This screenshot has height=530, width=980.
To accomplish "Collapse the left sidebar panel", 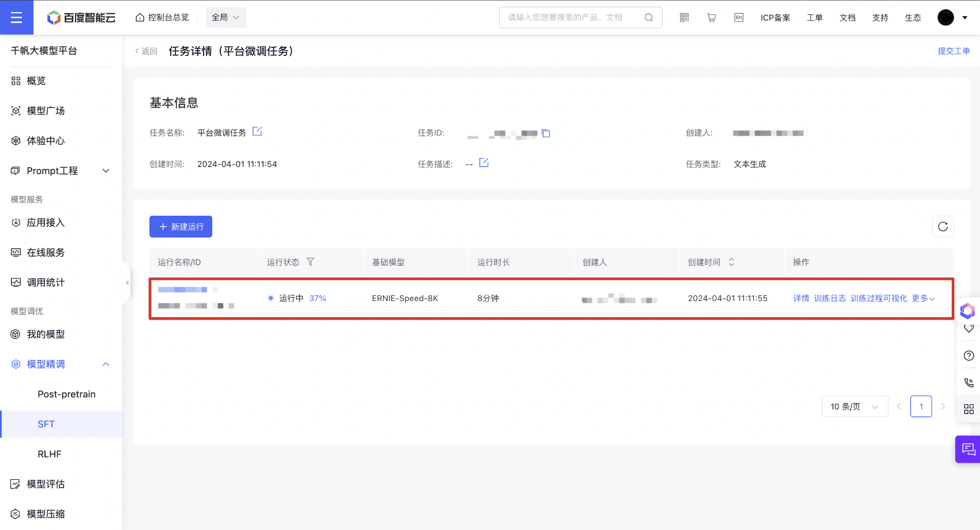I will [x=127, y=283].
